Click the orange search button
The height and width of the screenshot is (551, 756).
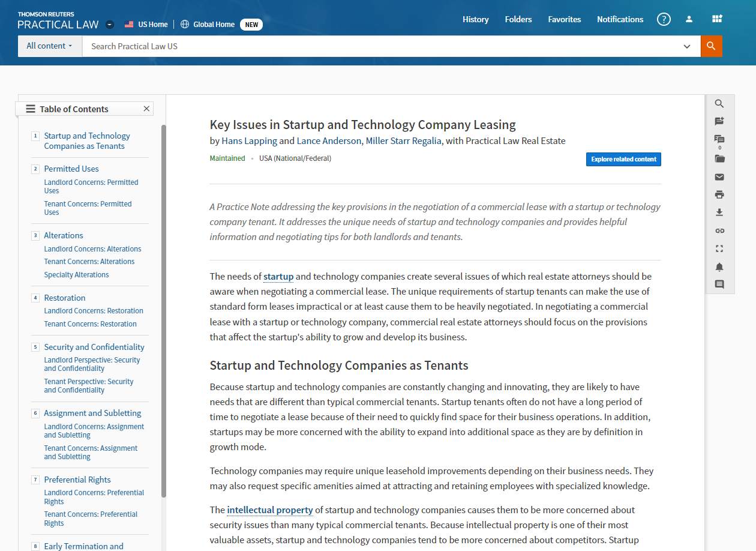coord(711,46)
